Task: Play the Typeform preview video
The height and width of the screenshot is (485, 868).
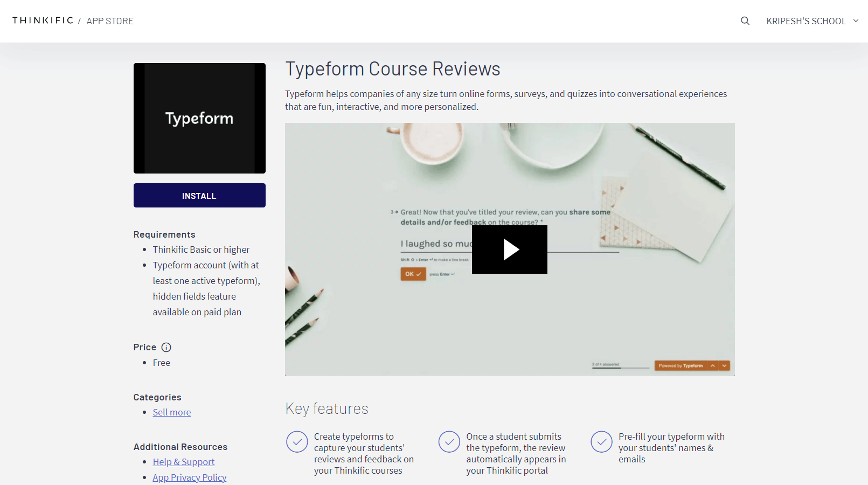Action: click(x=510, y=250)
